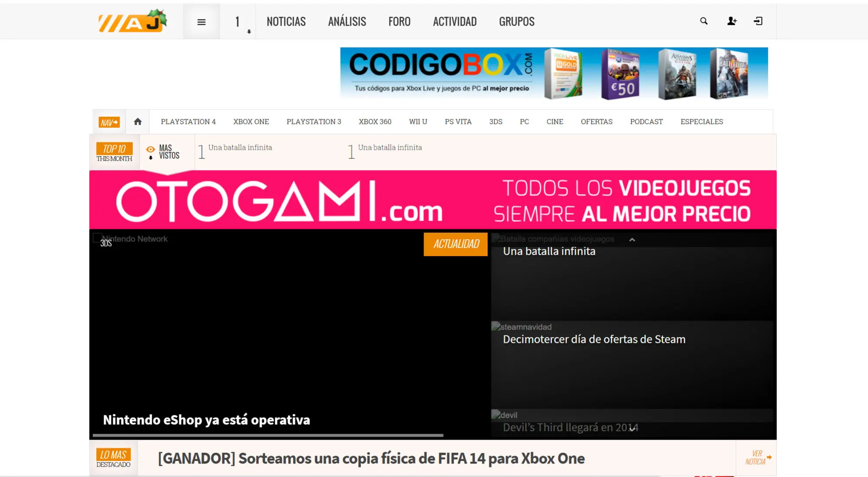Screen dimensions: 868x477
Task: Open the Cine section
Action: (555, 122)
